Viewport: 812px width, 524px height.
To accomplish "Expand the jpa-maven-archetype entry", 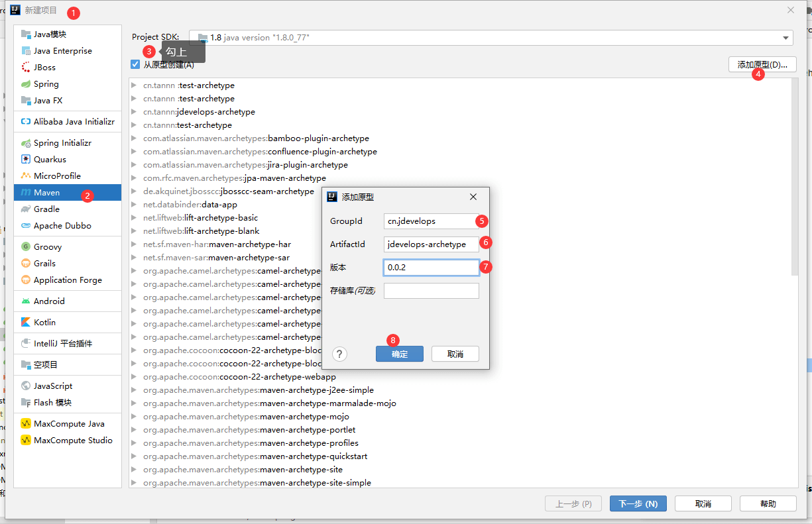I will (135, 178).
